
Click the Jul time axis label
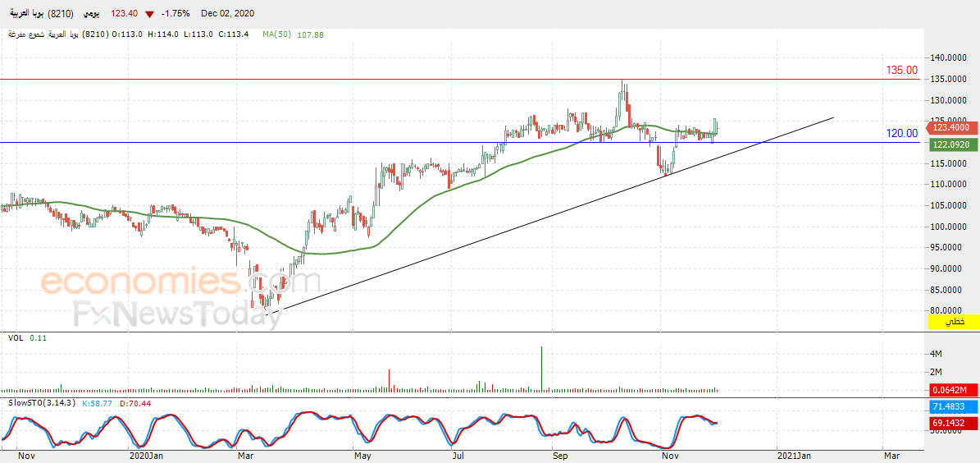point(458,457)
